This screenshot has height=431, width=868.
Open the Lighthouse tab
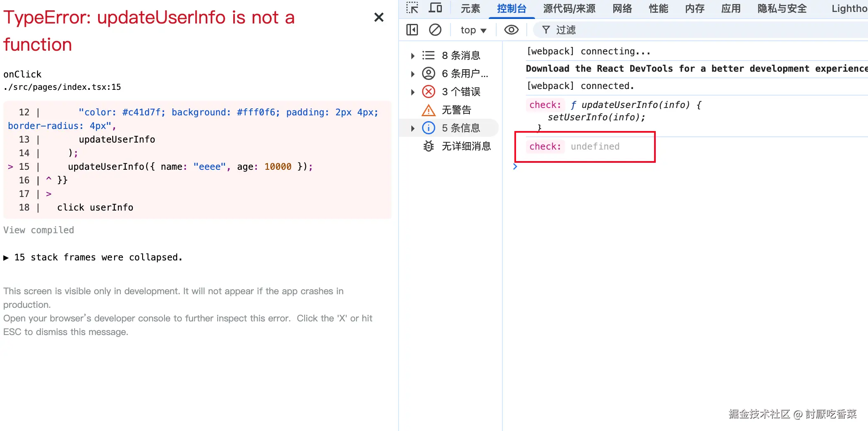(x=849, y=8)
